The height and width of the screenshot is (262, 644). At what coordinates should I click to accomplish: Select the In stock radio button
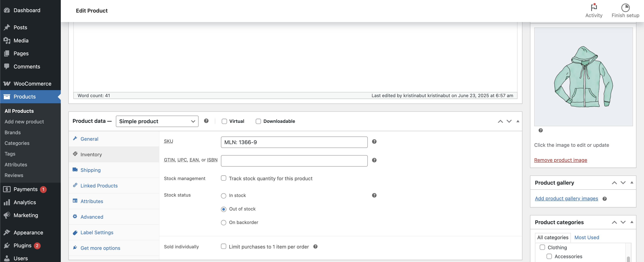point(223,196)
